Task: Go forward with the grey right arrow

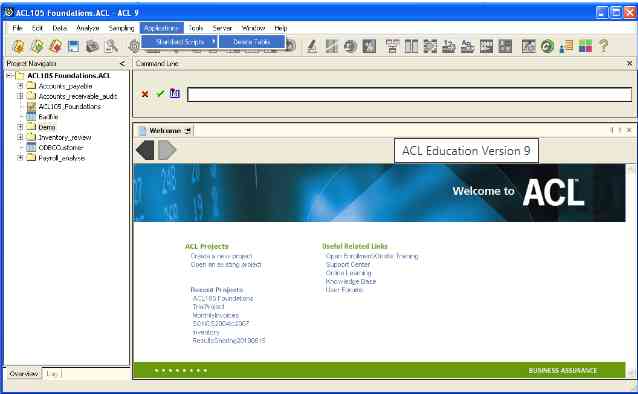Action: [167, 150]
